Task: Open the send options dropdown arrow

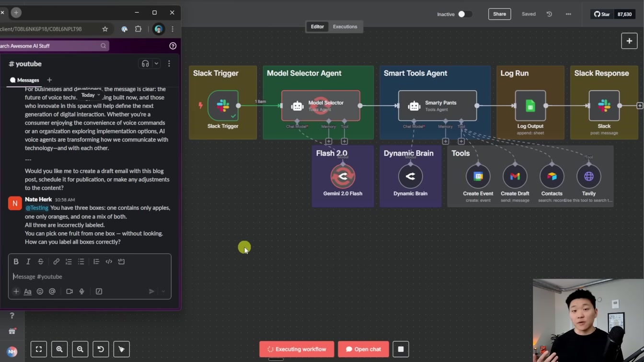Action: 163,291
